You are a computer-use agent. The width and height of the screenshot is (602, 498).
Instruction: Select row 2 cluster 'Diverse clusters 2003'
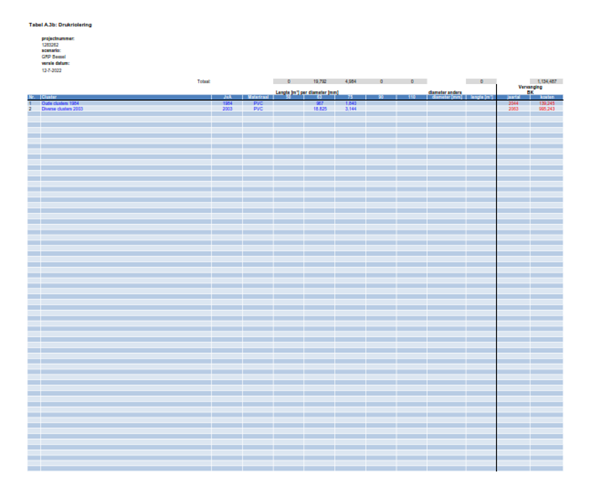pos(64,108)
